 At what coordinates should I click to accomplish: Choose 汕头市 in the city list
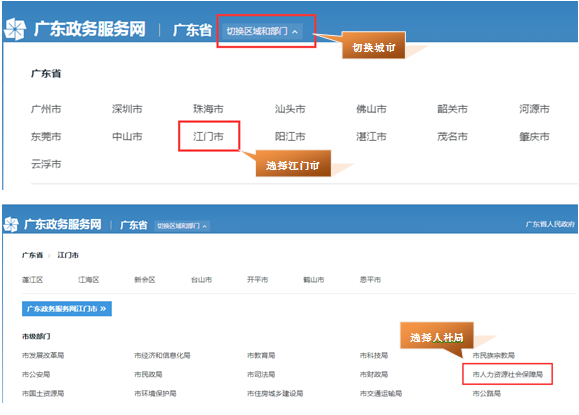(x=290, y=109)
